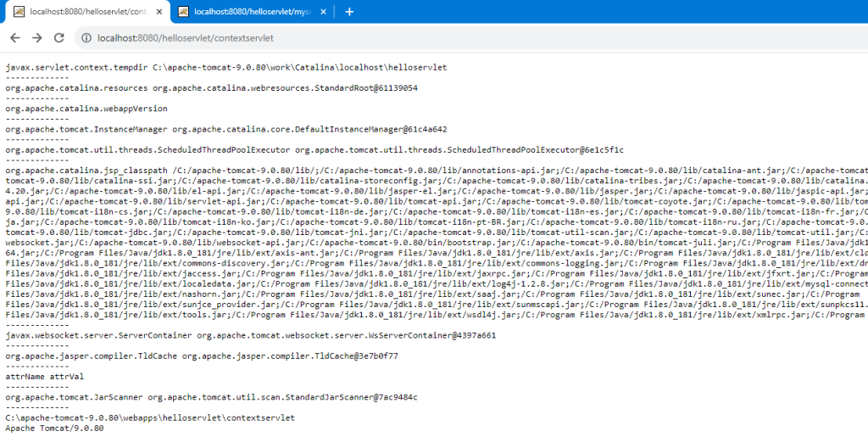
Task: Close the second helloservlet tab
Action: coord(323,12)
